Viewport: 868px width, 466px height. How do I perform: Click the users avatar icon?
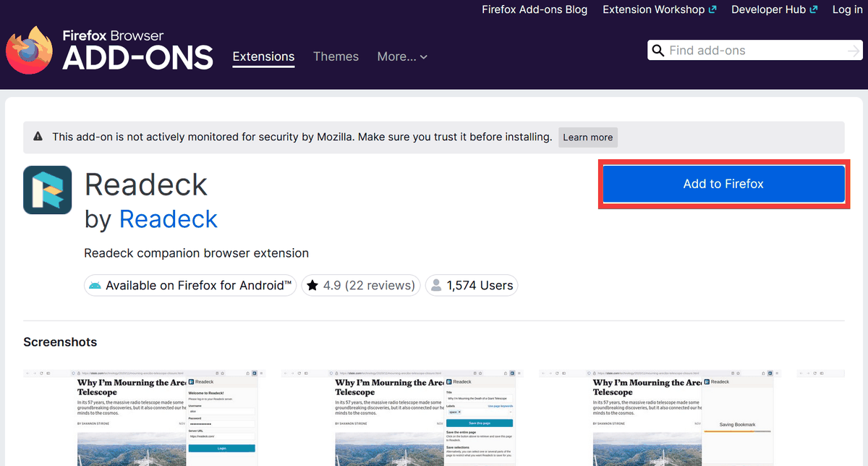point(436,286)
